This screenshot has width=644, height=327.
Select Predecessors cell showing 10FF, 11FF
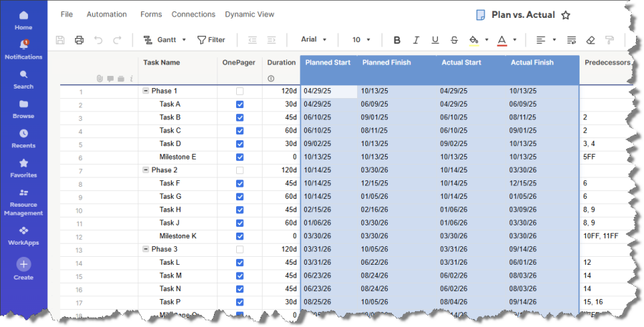(x=606, y=236)
